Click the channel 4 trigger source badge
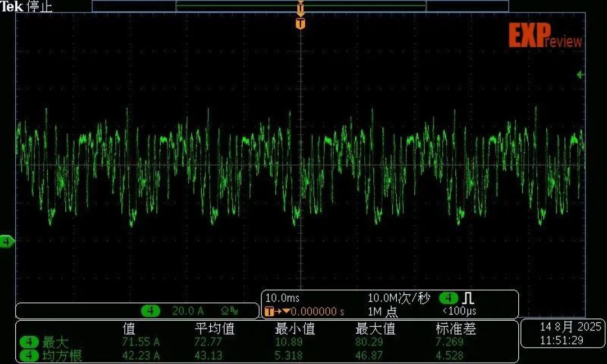 pos(449,298)
